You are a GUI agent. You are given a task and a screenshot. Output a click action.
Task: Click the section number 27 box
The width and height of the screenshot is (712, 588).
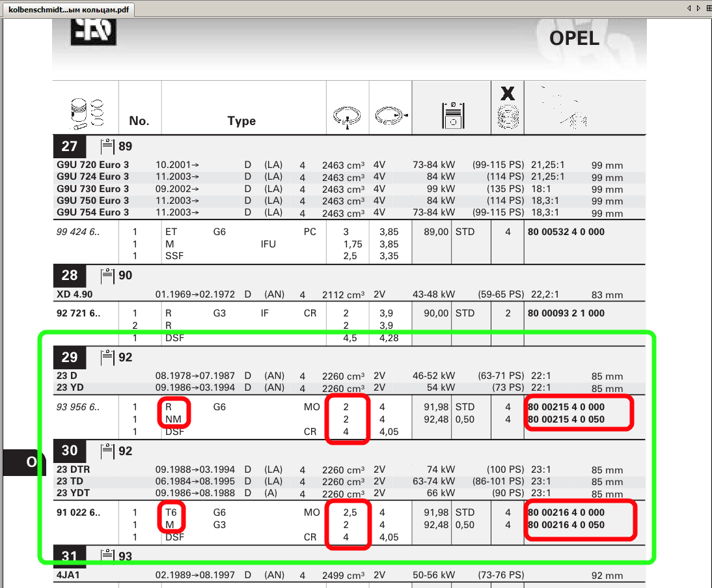click(70, 147)
